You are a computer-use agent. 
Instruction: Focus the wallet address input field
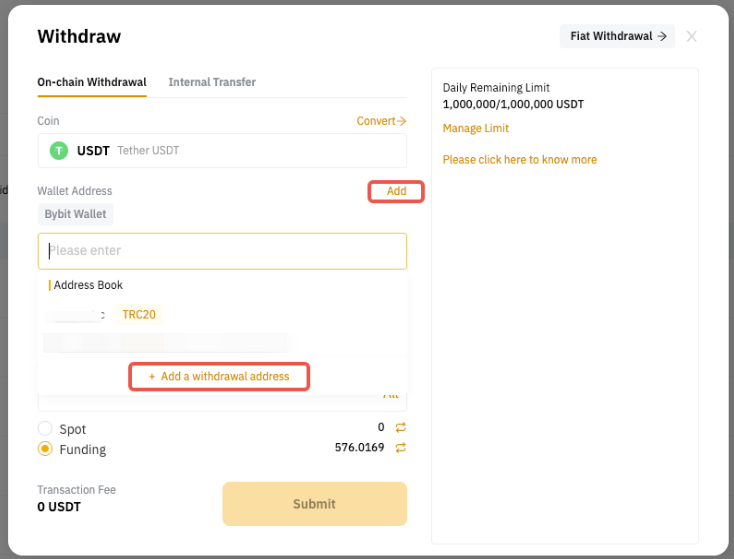pyautogui.click(x=222, y=251)
